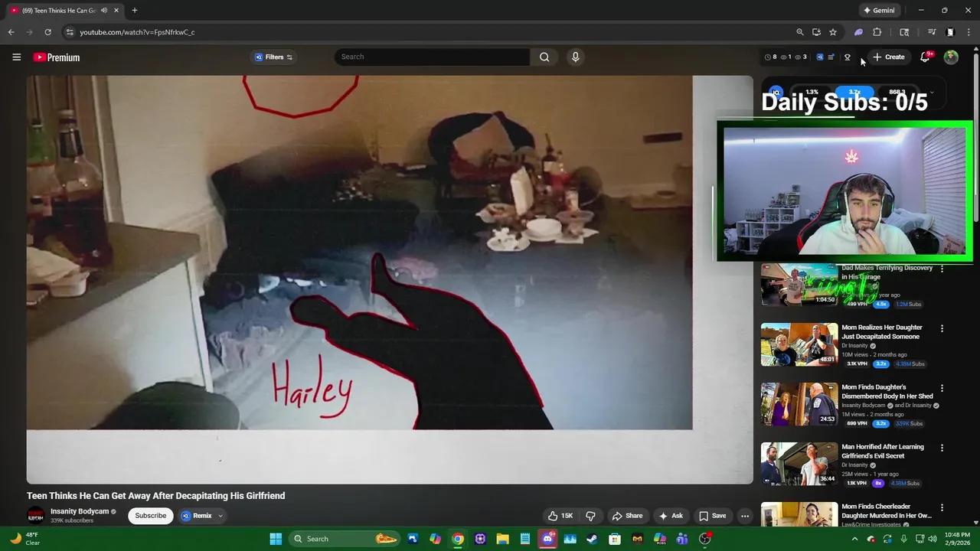Click the vidIQ blue IQ icon
The image size is (980, 551).
click(x=819, y=57)
